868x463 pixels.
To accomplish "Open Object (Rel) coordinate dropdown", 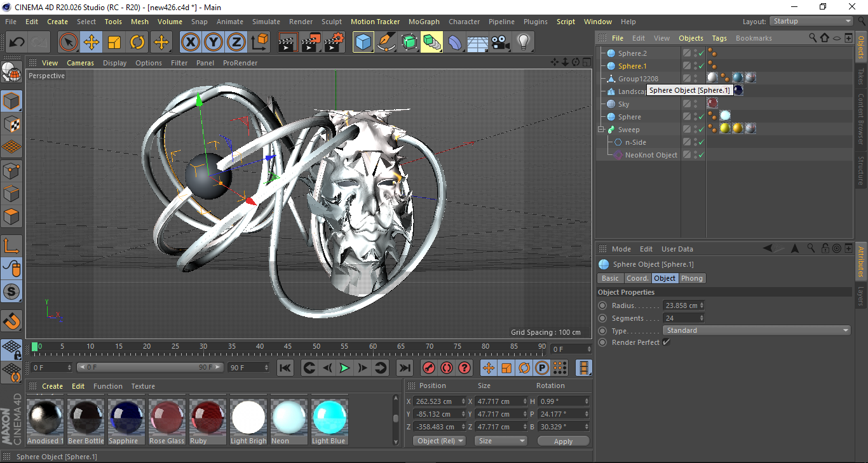I will [439, 441].
